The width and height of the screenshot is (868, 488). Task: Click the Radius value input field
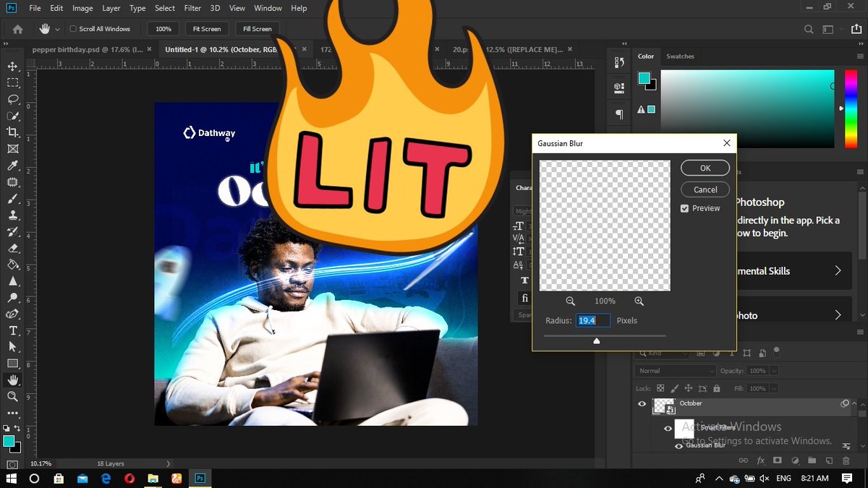[x=593, y=320]
